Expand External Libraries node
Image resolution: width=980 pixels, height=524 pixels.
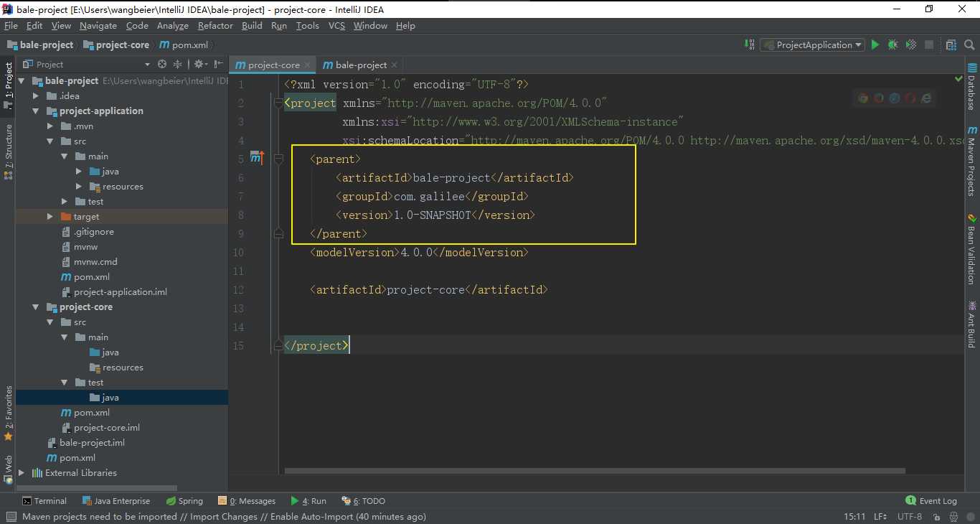[x=22, y=473]
